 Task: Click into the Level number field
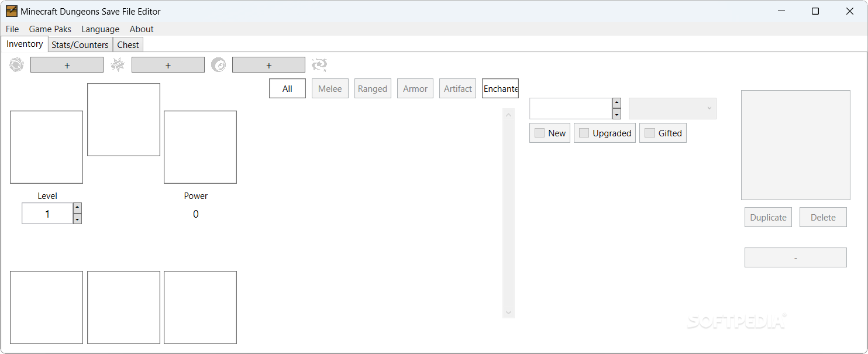(x=47, y=214)
